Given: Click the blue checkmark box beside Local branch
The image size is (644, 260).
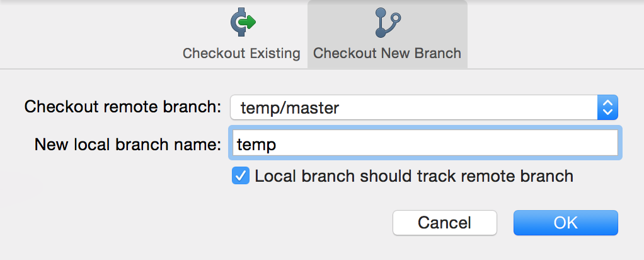Looking at the screenshot, I should coord(241,176).
